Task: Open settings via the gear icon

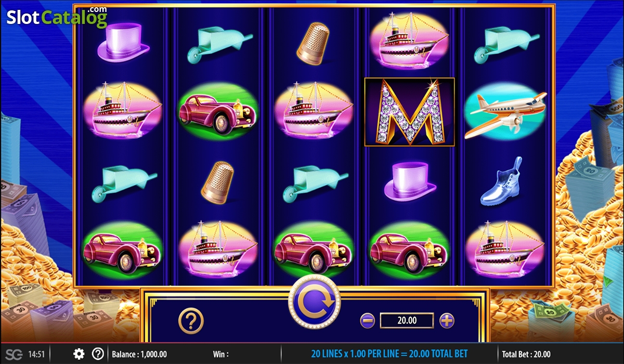Action: [79, 354]
